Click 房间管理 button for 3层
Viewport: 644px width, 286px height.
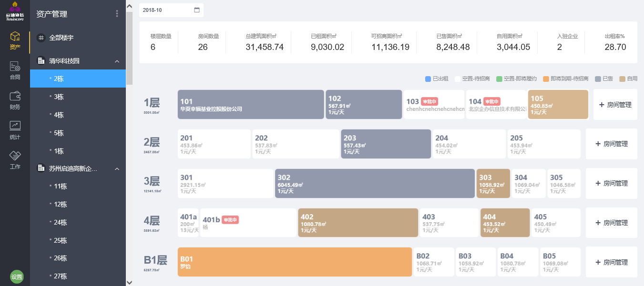pos(612,183)
